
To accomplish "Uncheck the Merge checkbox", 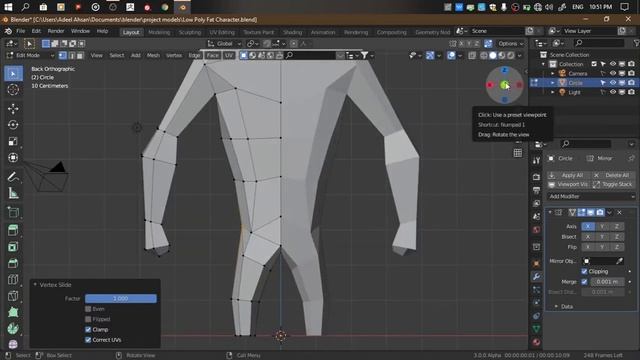I will [584, 282].
